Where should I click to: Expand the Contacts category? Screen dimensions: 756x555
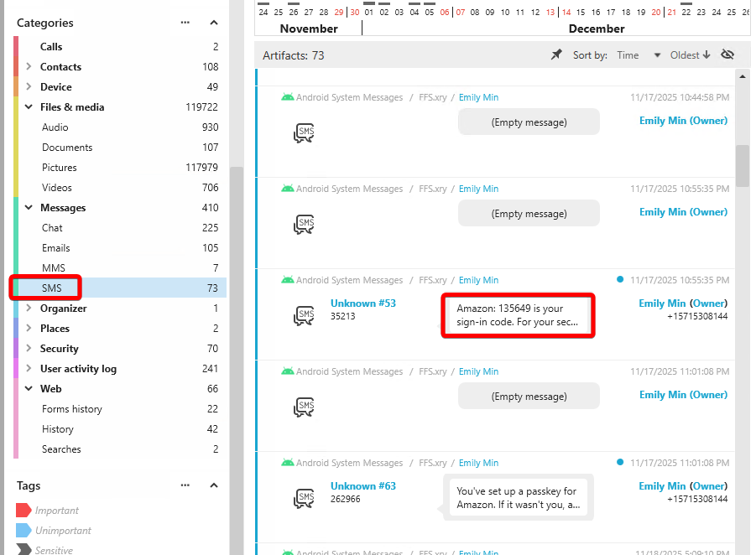29,66
